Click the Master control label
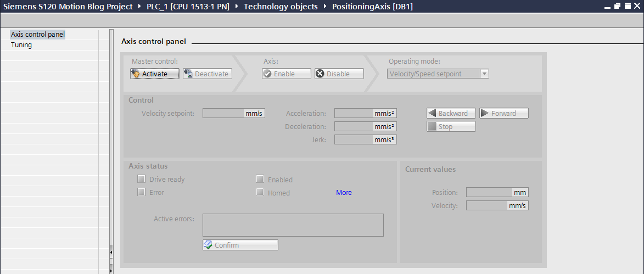This screenshot has width=644, height=274. [x=155, y=61]
